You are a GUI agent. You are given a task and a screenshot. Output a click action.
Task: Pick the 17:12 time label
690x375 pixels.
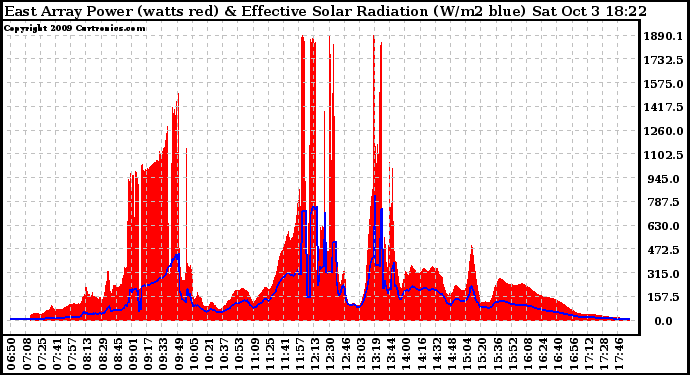click(x=589, y=353)
